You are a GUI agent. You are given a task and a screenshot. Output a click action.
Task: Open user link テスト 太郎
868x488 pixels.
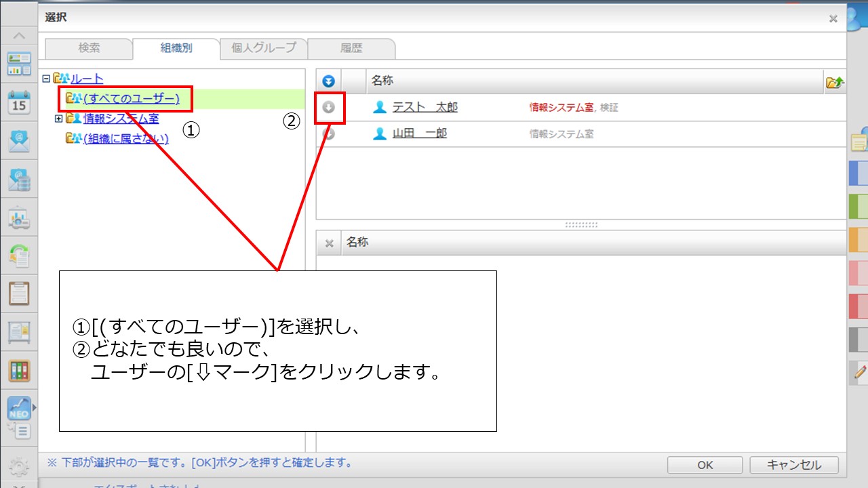pos(425,107)
